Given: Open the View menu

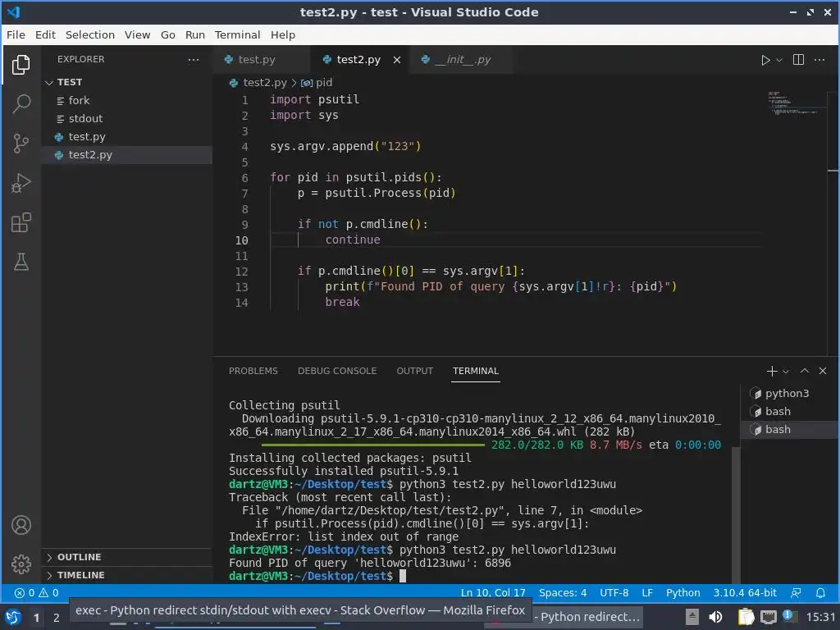Looking at the screenshot, I should coord(137,34).
